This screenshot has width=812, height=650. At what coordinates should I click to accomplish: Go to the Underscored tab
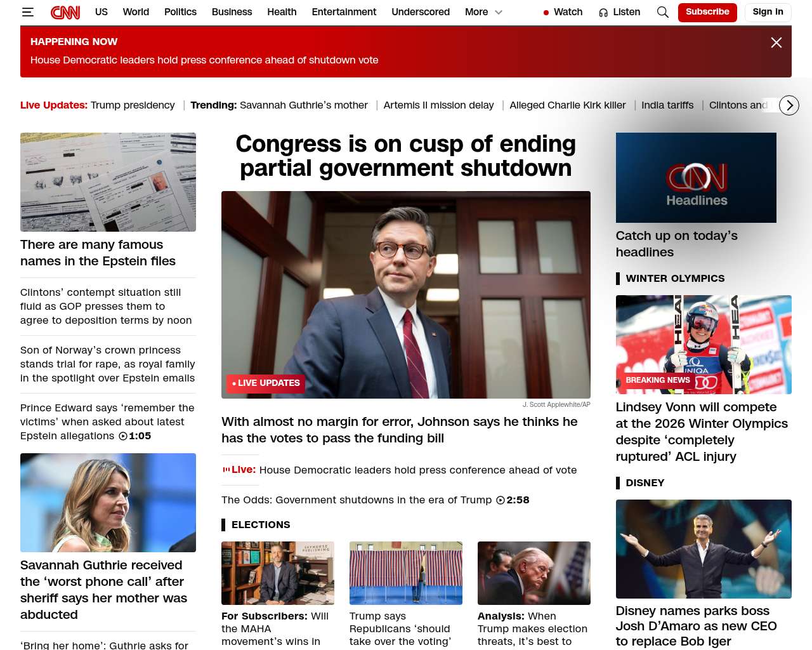point(421,12)
